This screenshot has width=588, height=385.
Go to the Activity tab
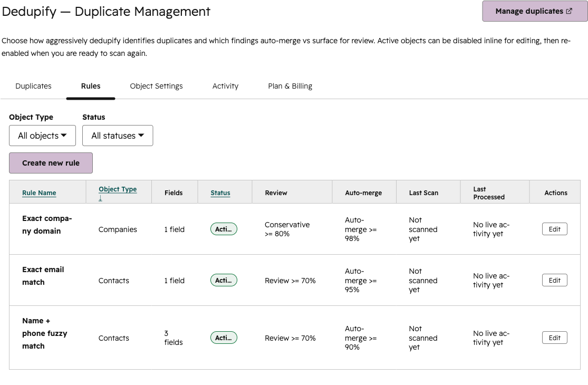coord(225,86)
